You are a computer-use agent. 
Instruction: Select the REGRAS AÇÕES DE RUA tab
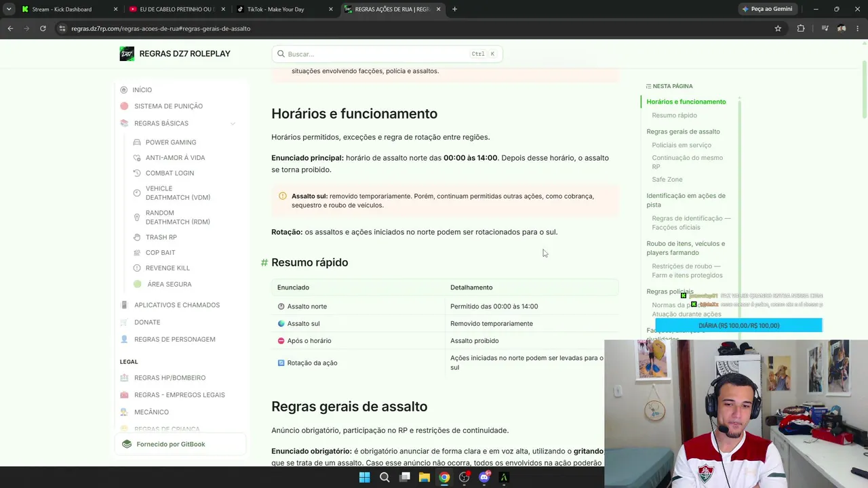(x=393, y=9)
